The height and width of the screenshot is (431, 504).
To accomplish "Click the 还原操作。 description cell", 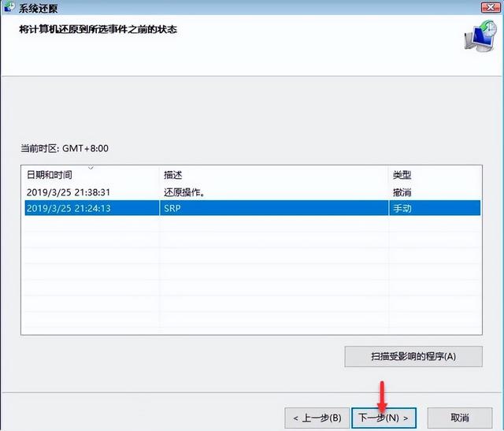I will 184,192.
